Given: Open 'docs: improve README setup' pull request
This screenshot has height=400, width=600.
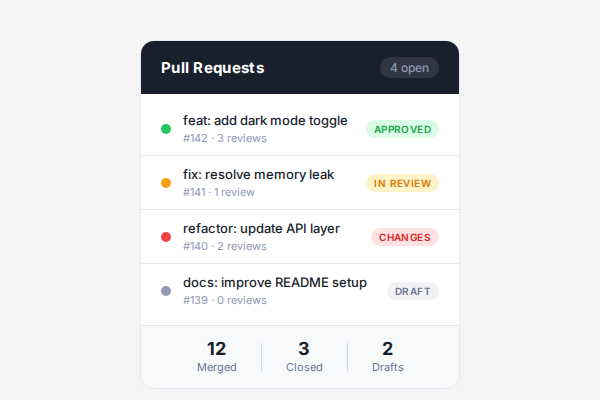Looking at the screenshot, I should click(275, 283).
